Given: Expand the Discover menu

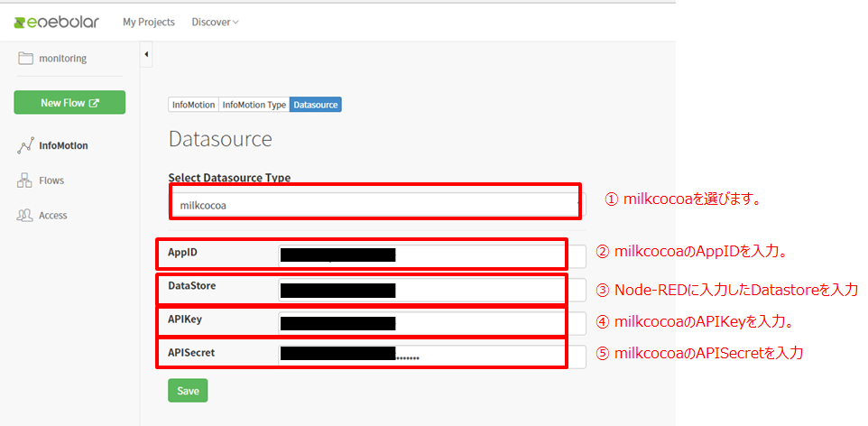Looking at the screenshot, I should [216, 23].
